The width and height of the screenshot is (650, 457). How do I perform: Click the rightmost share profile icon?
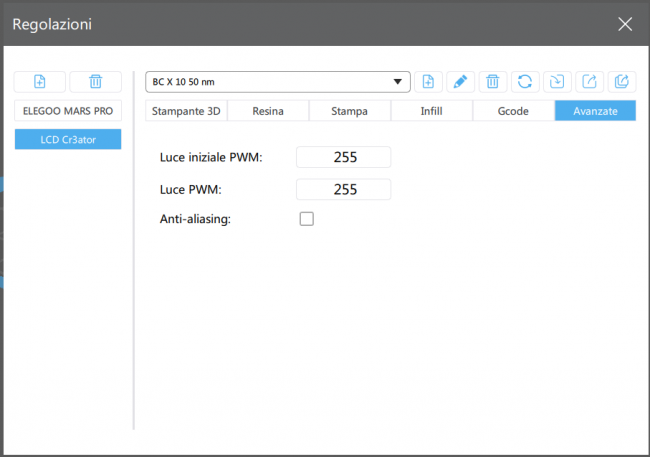tap(621, 82)
